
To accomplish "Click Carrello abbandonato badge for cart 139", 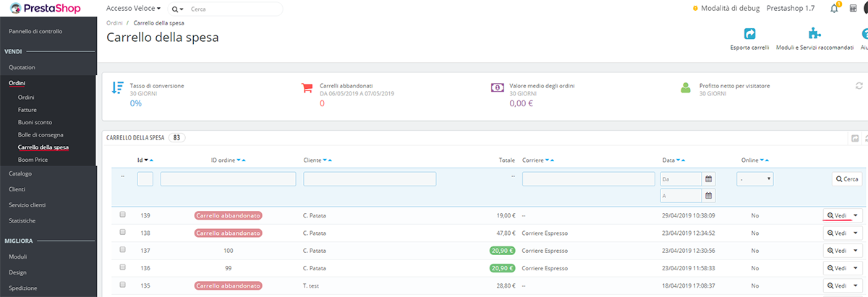I will [228, 215].
